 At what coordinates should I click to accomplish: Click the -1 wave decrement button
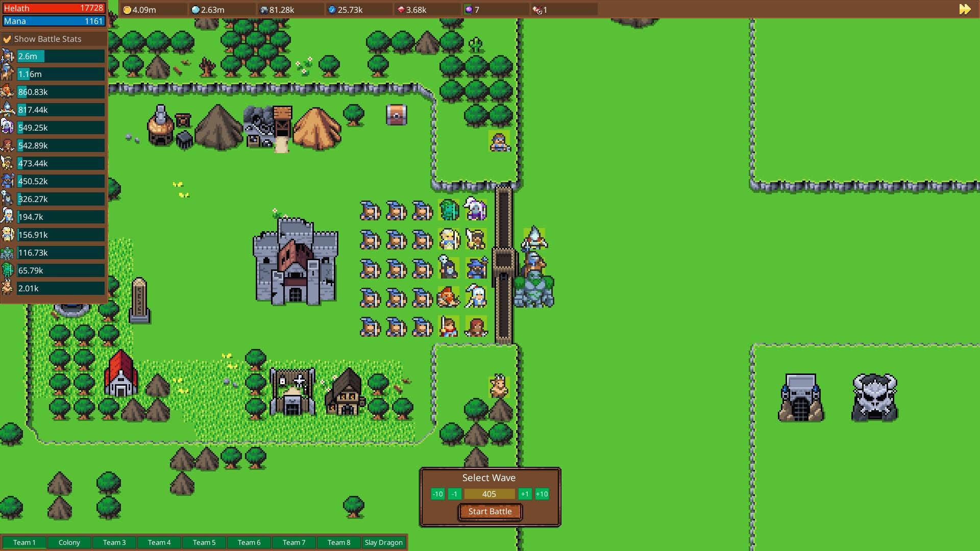pos(454,494)
